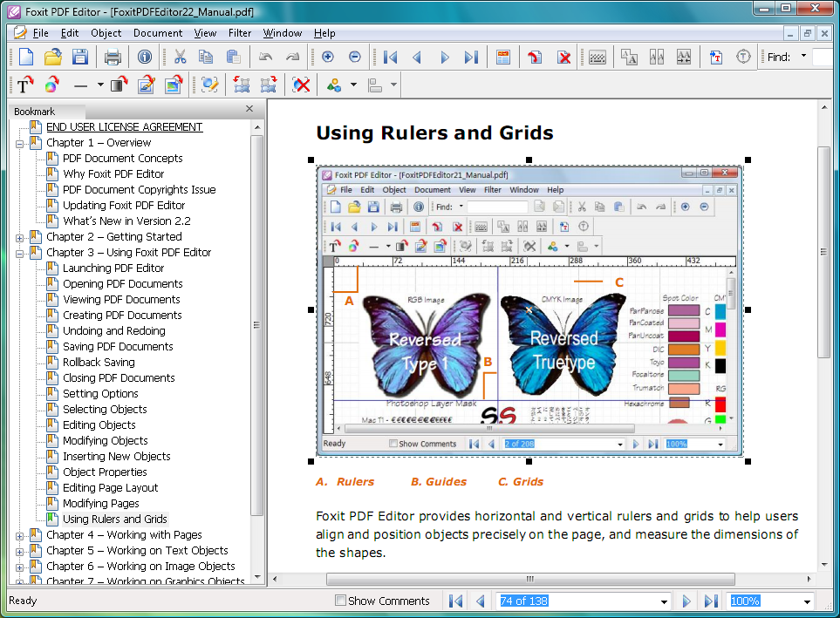Expand Chapter 4 - Working with Pages

19,534
